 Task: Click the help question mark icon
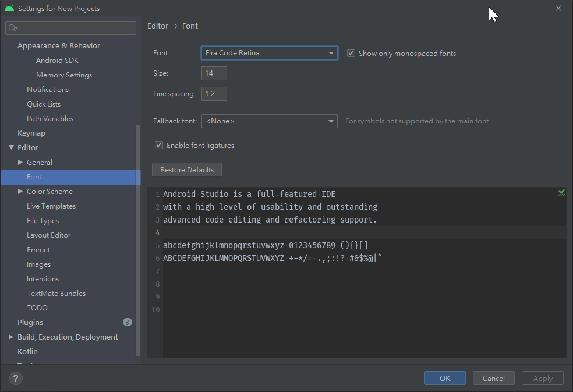(16, 379)
